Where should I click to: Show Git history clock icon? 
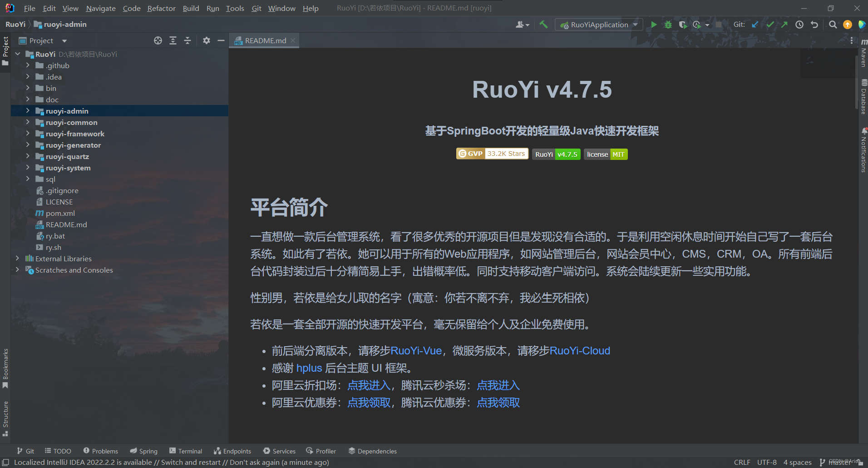click(799, 25)
